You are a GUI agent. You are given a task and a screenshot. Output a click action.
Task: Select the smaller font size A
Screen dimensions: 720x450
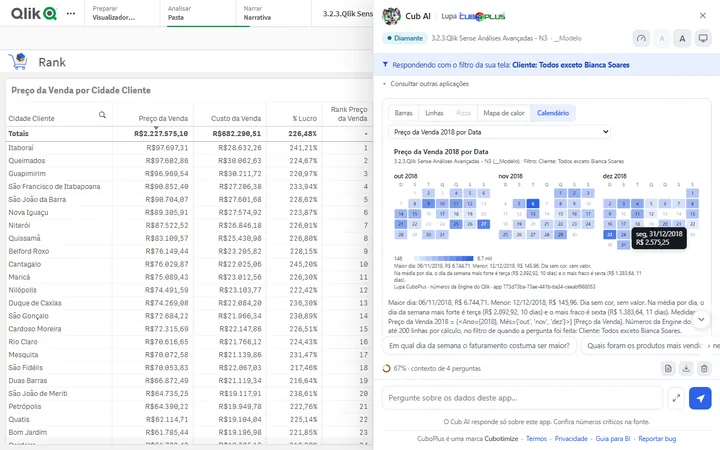click(662, 39)
